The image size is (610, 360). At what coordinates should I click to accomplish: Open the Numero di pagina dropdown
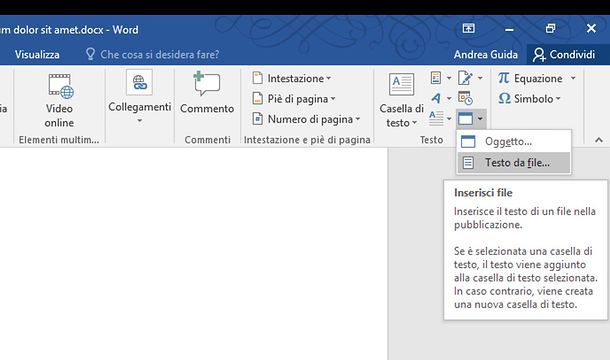[306, 119]
